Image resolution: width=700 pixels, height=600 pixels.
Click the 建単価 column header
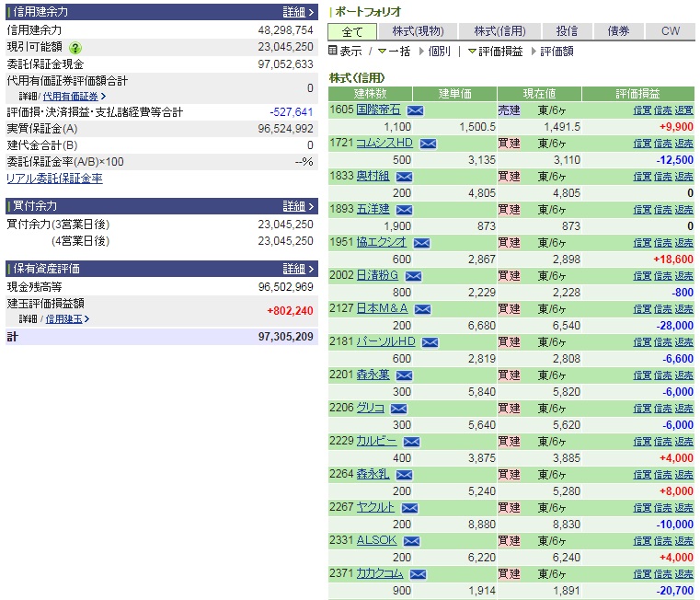pyautogui.click(x=455, y=94)
